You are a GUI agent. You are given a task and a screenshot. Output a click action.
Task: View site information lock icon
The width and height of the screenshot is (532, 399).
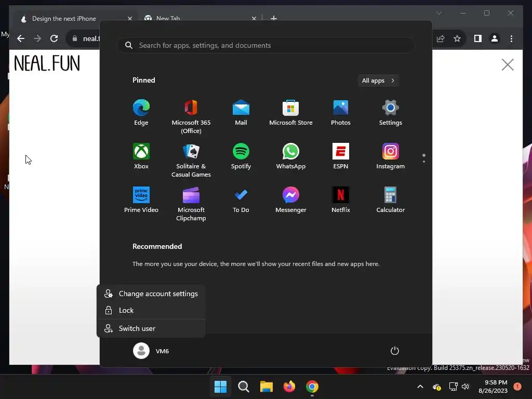click(75, 38)
